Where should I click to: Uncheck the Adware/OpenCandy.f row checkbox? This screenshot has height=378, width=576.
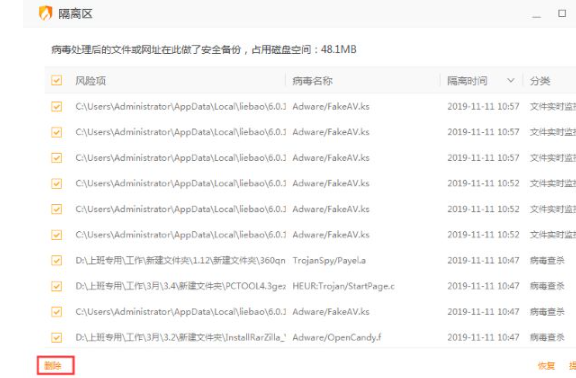click(x=57, y=338)
